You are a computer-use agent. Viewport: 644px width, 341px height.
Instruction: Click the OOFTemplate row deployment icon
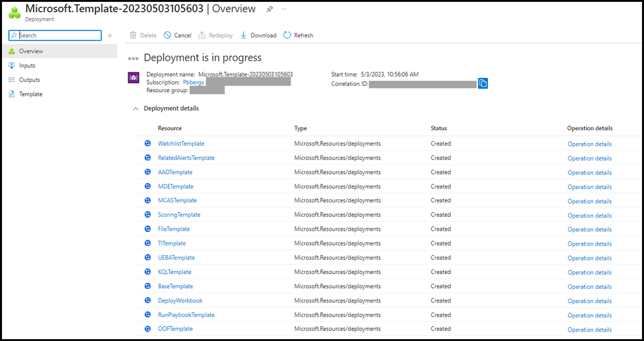pyautogui.click(x=148, y=329)
